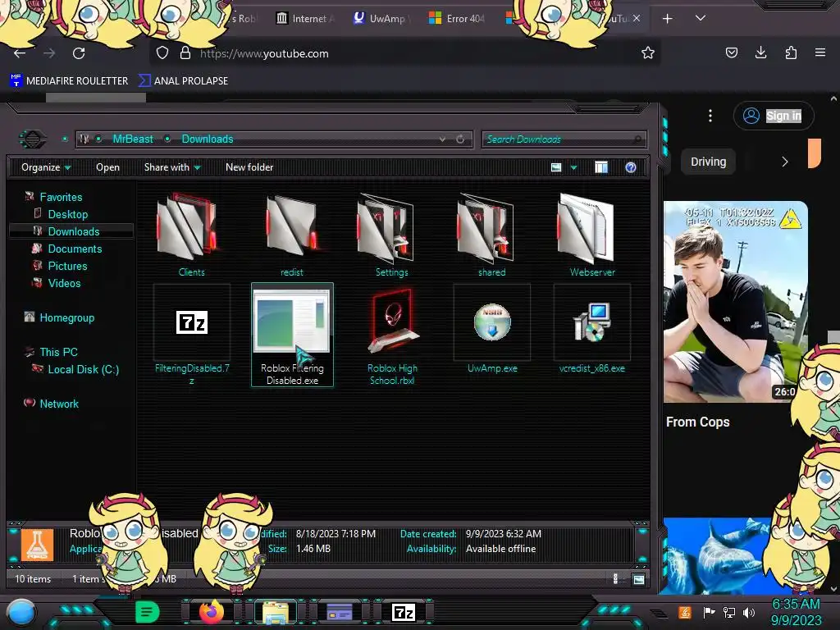Switch to Internet Archive tab
The image size is (840, 630).
click(305, 19)
